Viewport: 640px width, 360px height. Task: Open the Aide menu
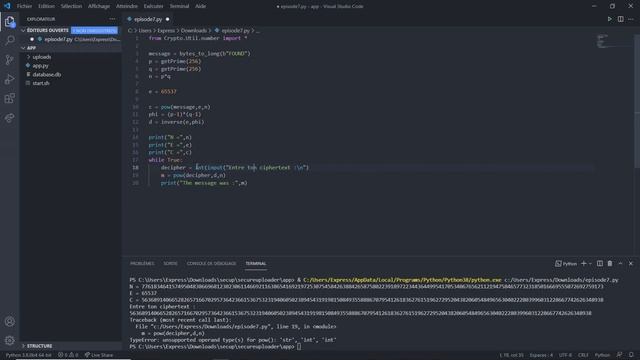pyautogui.click(x=200, y=6)
